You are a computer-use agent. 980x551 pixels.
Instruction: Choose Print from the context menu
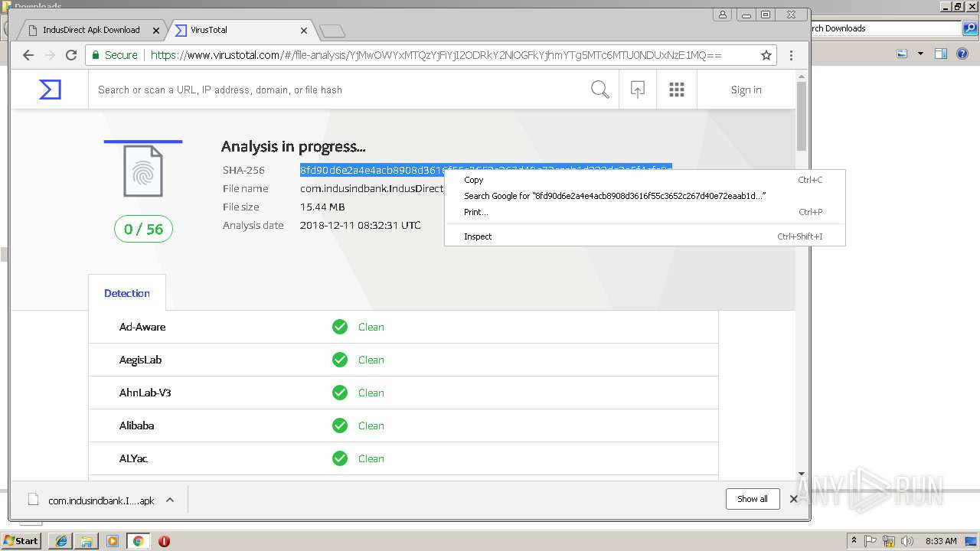pos(643,212)
